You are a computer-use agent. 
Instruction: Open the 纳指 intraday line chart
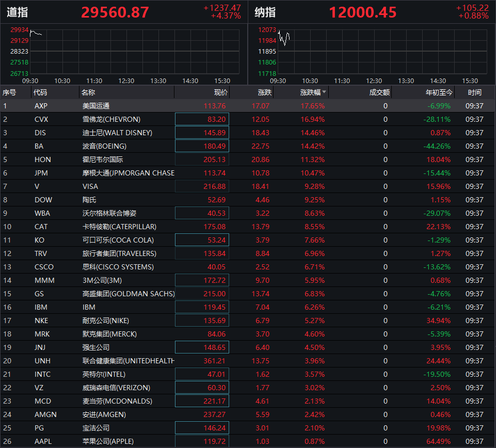coord(382,52)
